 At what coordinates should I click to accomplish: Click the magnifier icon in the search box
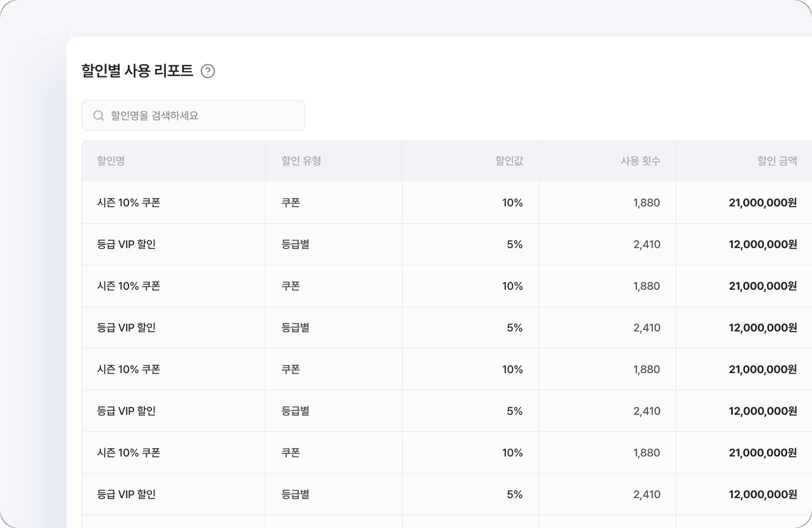[99, 115]
